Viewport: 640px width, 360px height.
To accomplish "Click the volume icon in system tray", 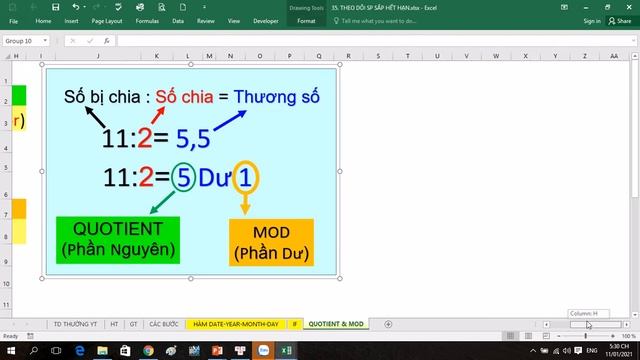I will (x=567, y=351).
